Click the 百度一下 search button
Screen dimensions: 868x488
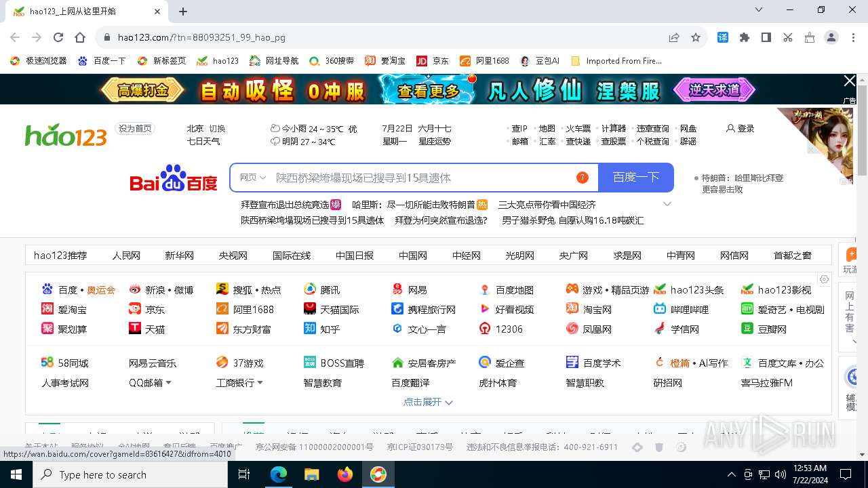click(636, 178)
